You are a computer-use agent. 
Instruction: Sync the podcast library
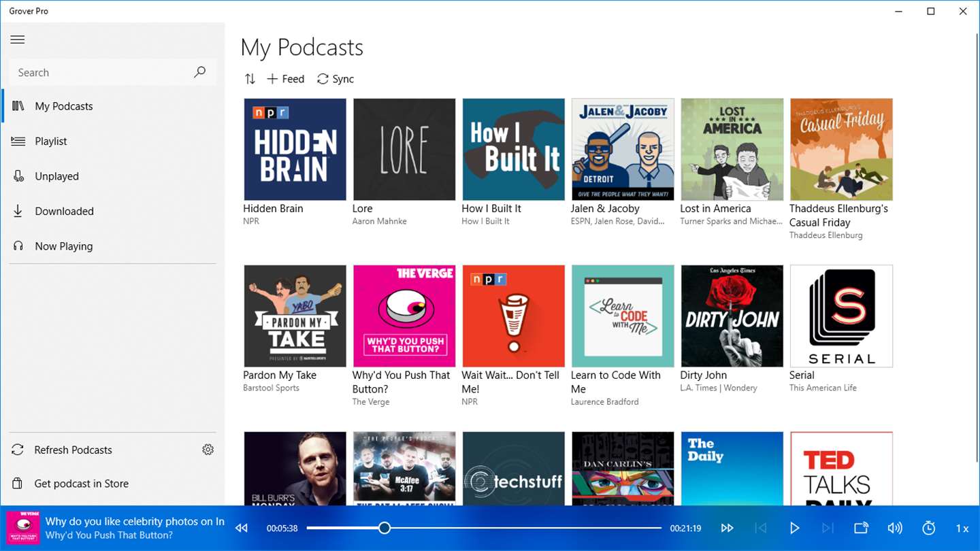point(336,79)
